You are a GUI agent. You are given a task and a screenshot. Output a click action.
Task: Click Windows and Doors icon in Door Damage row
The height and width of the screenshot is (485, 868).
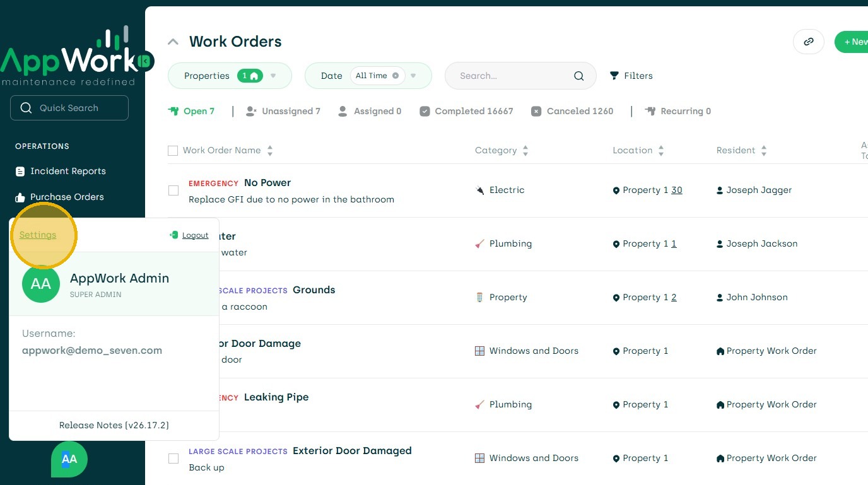tap(480, 351)
